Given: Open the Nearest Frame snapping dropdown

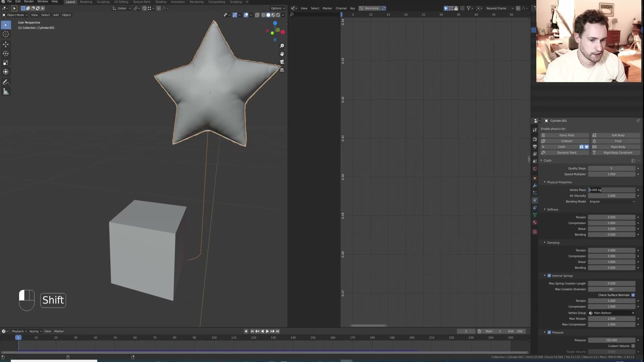Looking at the screenshot, I should 499,8.
